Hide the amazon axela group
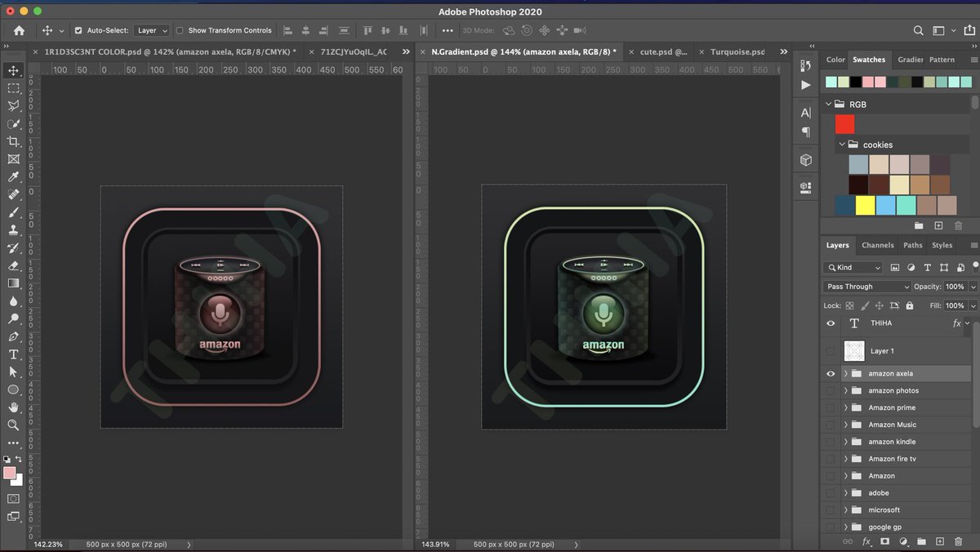The width and height of the screenshot is (980, 552). tap(831, 373)
